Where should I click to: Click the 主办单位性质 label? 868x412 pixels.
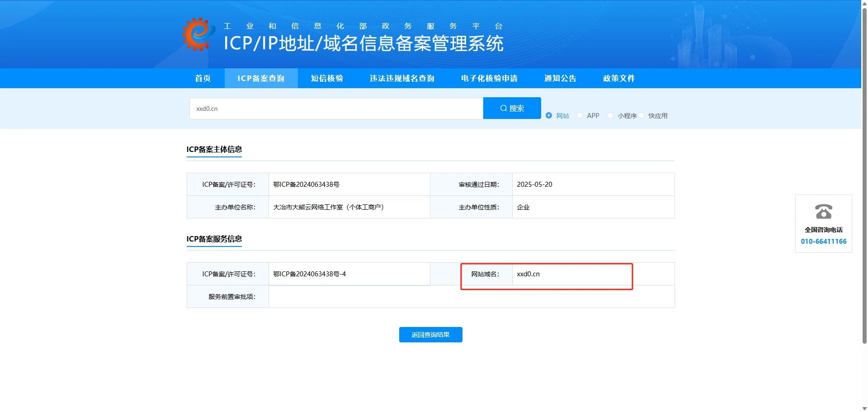point(479,207)
